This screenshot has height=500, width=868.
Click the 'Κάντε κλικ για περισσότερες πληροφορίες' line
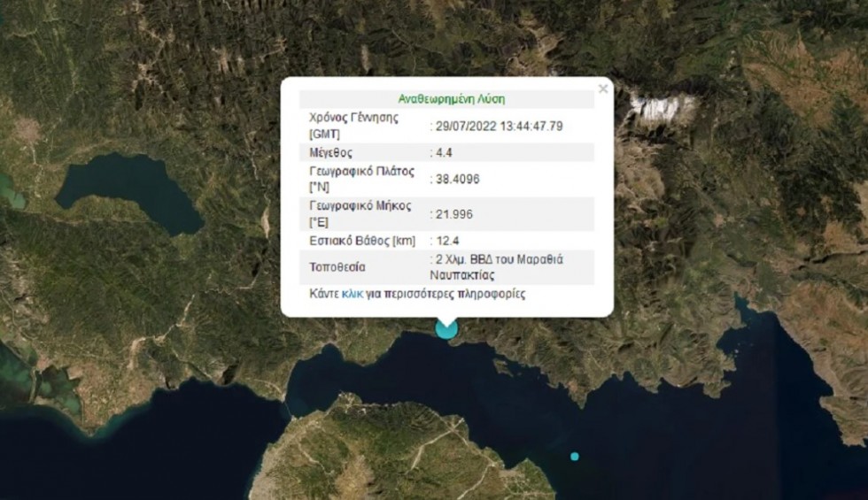416,294
